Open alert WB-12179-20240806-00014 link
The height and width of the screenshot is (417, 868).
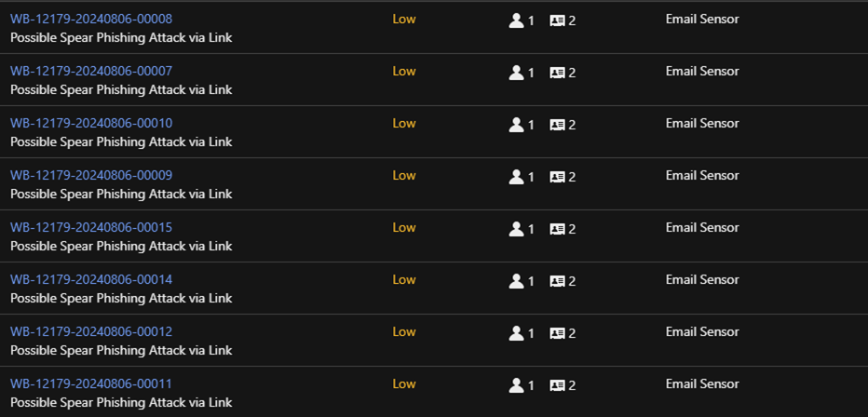pyautogui.click(x=91, y=279)
